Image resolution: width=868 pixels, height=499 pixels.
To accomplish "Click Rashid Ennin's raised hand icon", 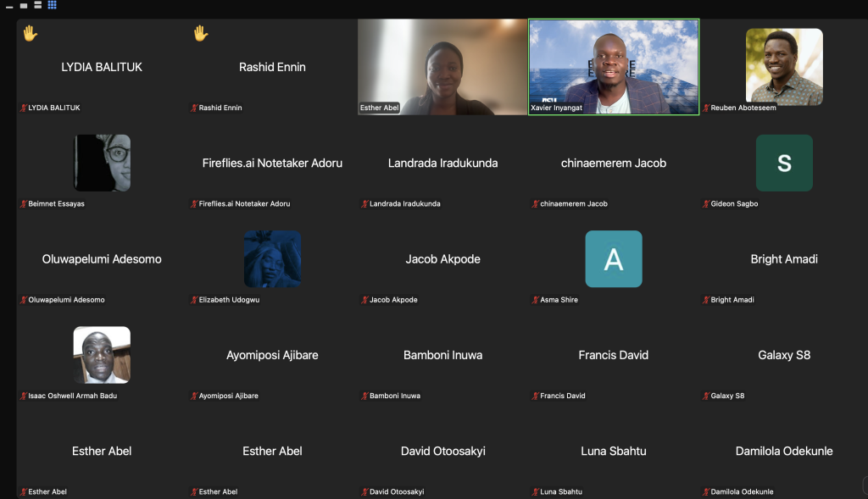I will [x=200, y=34].
